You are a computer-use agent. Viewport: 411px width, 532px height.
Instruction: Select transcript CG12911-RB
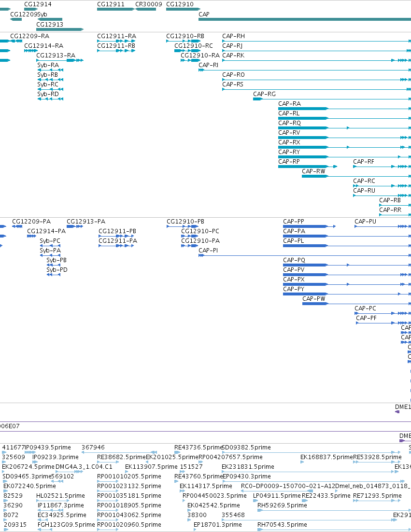click(116, 45)
